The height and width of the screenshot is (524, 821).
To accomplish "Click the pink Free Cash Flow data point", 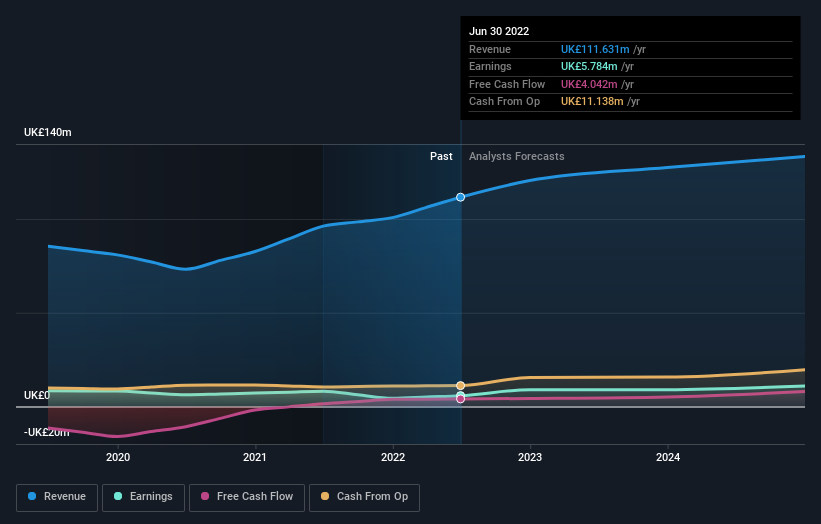I will click(x=460, y=399).
